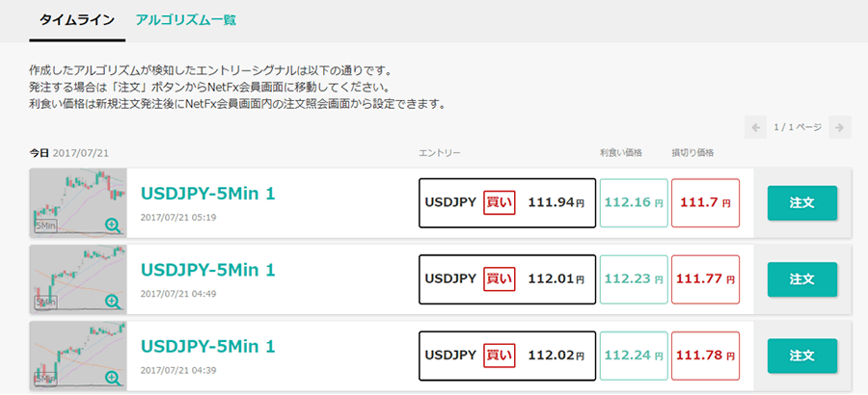868x395 pixels.
Task: Switch to タイムライン tab
Action: pos(77,20)
